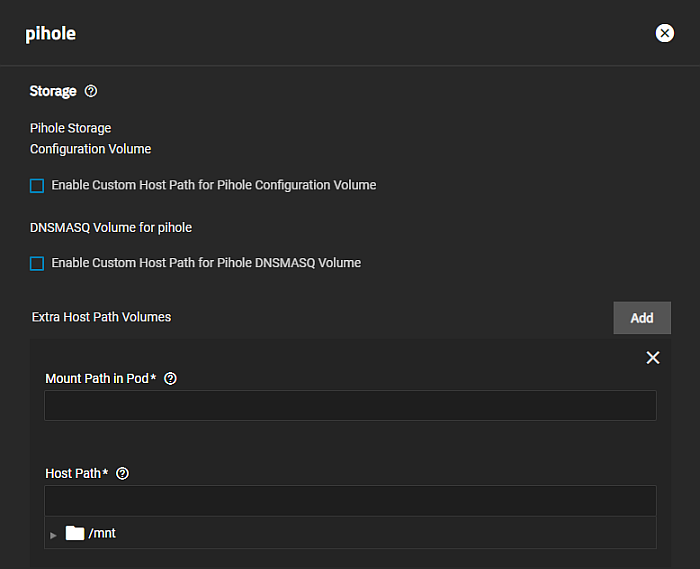
Task: Select the /mnt directory label
Action: [x=102, y=533]
